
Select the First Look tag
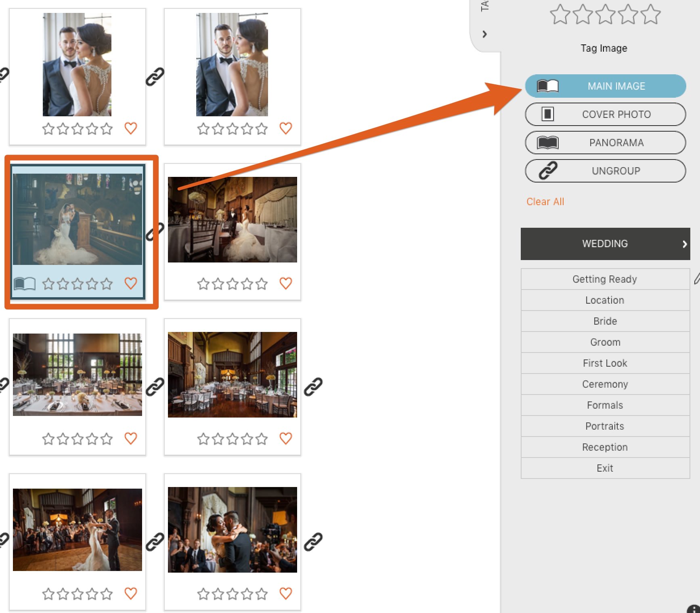click(x=605, y=363)
